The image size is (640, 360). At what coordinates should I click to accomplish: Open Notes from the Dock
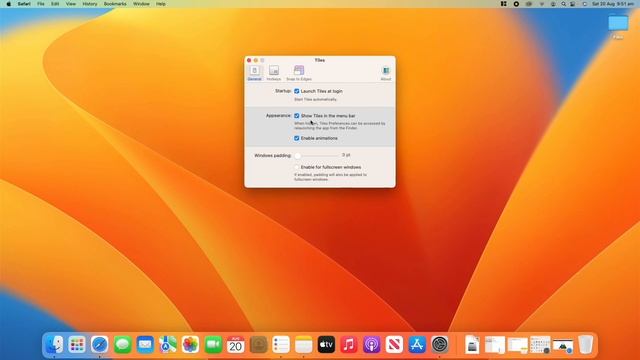click(304, 345)
